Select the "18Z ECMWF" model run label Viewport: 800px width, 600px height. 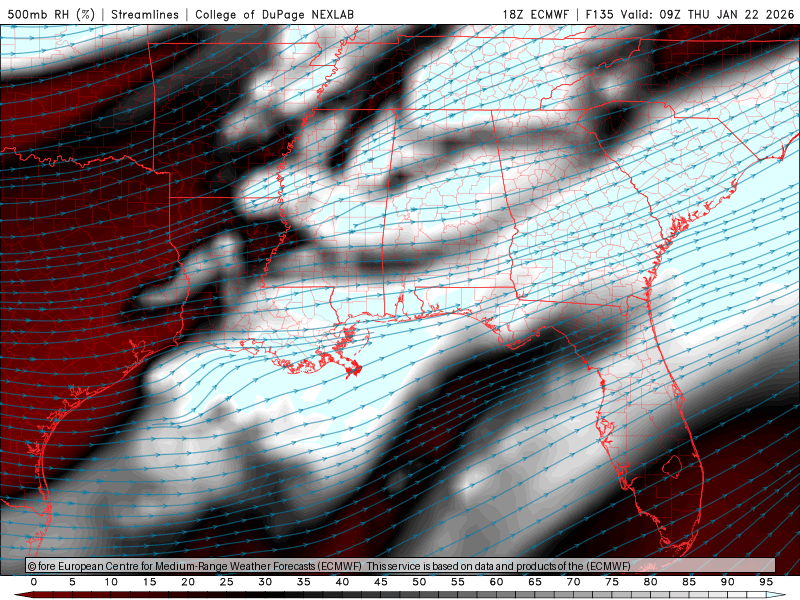coord(535,14)
